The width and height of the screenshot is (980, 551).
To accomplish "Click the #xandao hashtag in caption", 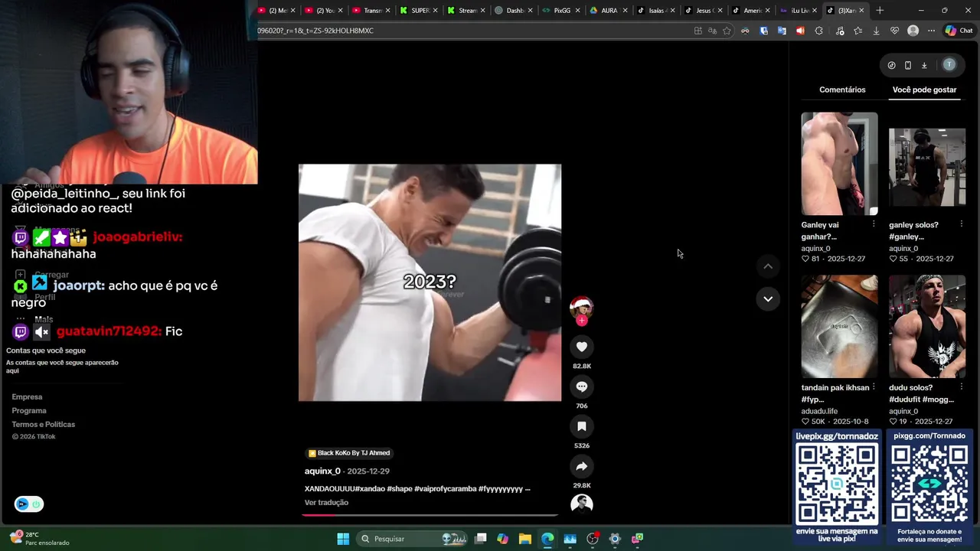I will (x=370, y=489).
